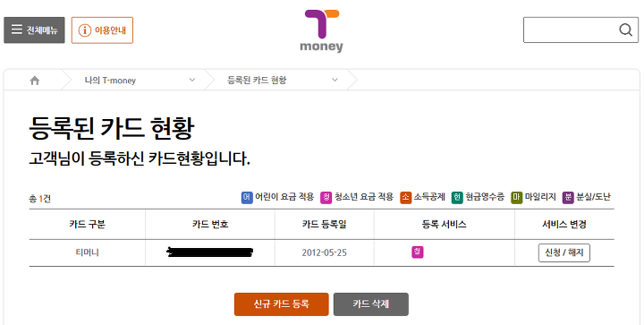Click the 서비스 변경 column header
The image size is (644, 325).
[563, 225]
